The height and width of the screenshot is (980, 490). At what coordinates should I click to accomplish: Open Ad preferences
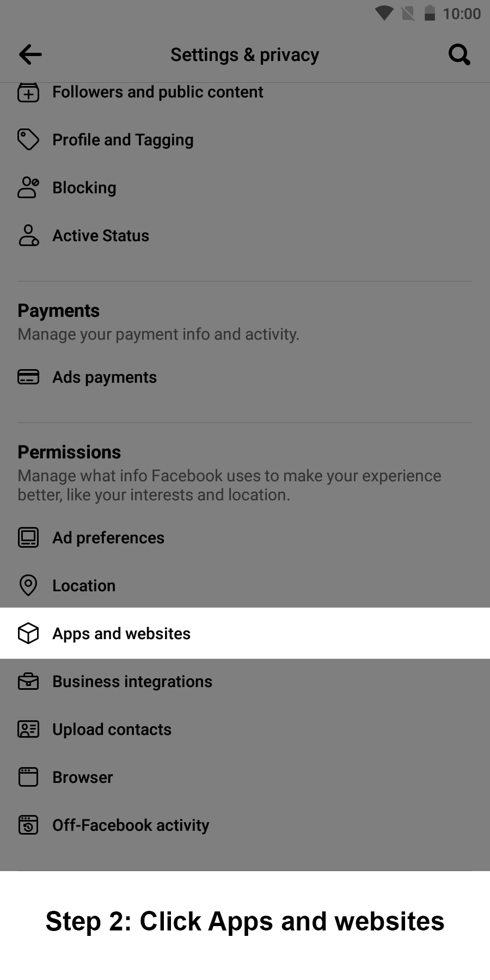(x=108, y=538)
